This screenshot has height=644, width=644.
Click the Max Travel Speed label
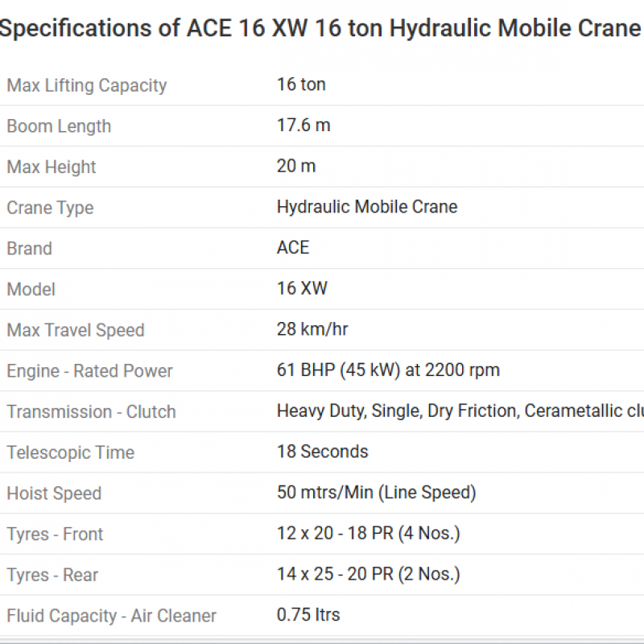click(x=76, y=330)
